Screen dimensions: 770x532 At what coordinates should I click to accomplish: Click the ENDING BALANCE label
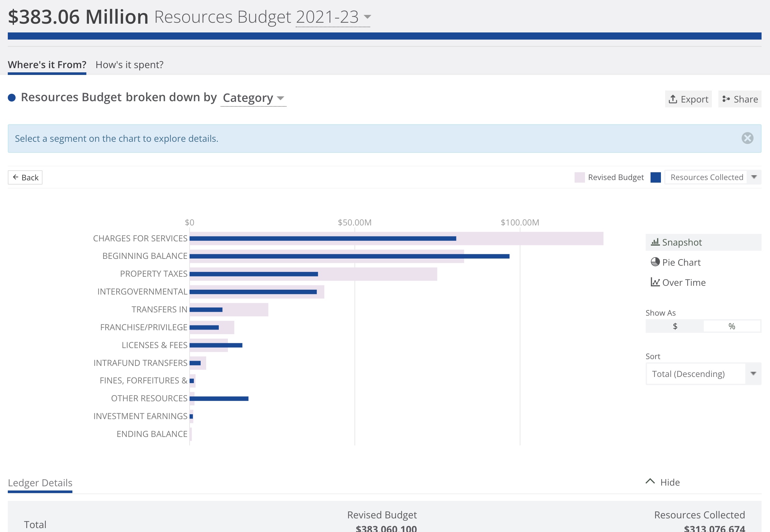(152, 434)
